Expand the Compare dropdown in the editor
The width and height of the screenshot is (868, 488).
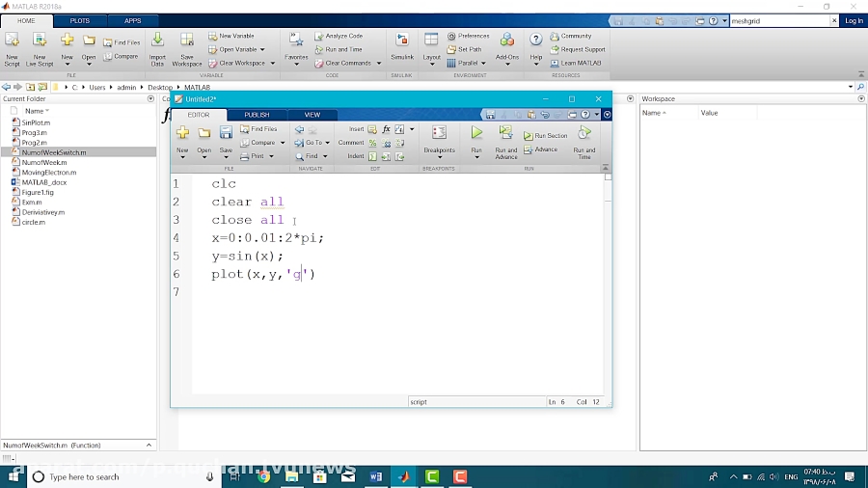(283, 143)
